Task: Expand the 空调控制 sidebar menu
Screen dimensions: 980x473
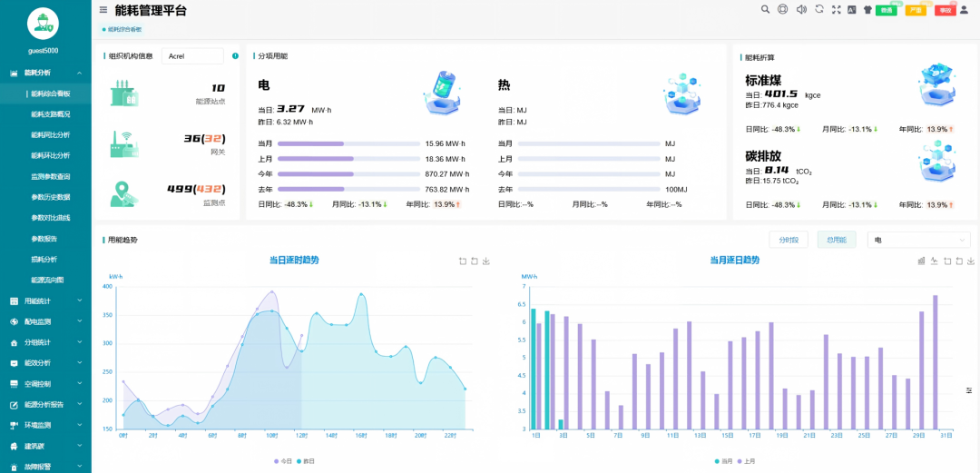Action: (45, 383)
